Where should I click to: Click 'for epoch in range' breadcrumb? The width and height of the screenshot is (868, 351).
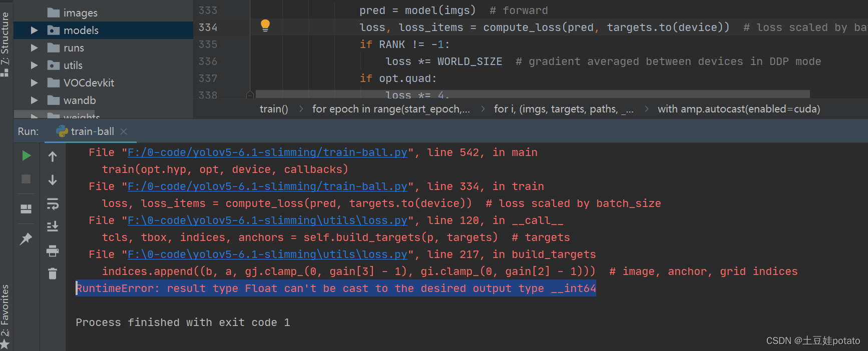tap(391, 109)
